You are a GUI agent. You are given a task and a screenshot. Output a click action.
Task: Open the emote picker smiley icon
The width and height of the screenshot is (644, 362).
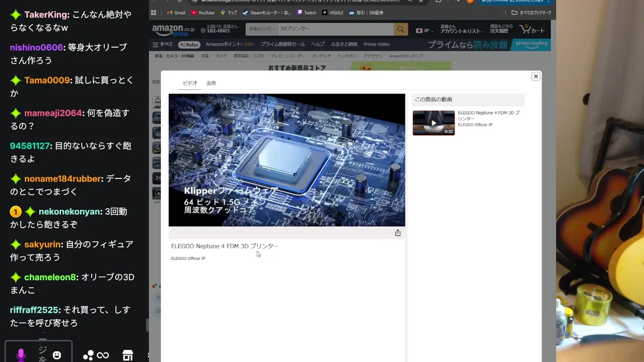(57, 355)
